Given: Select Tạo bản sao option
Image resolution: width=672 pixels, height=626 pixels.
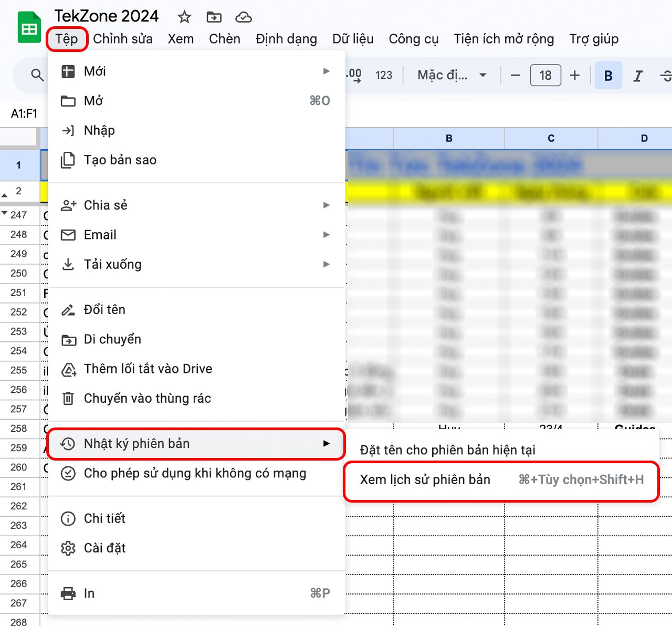Looking at the screenshot, I should tap(196, 160).
